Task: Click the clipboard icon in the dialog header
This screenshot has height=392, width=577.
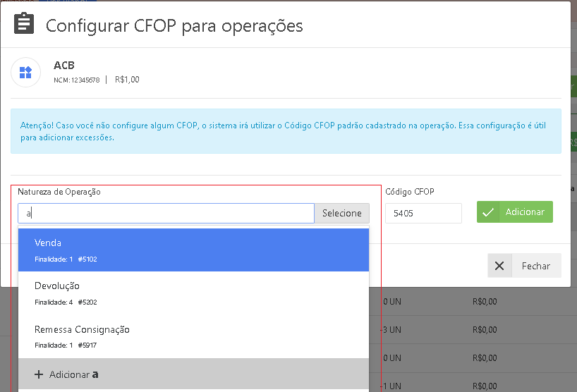Action: click(24, 25)
